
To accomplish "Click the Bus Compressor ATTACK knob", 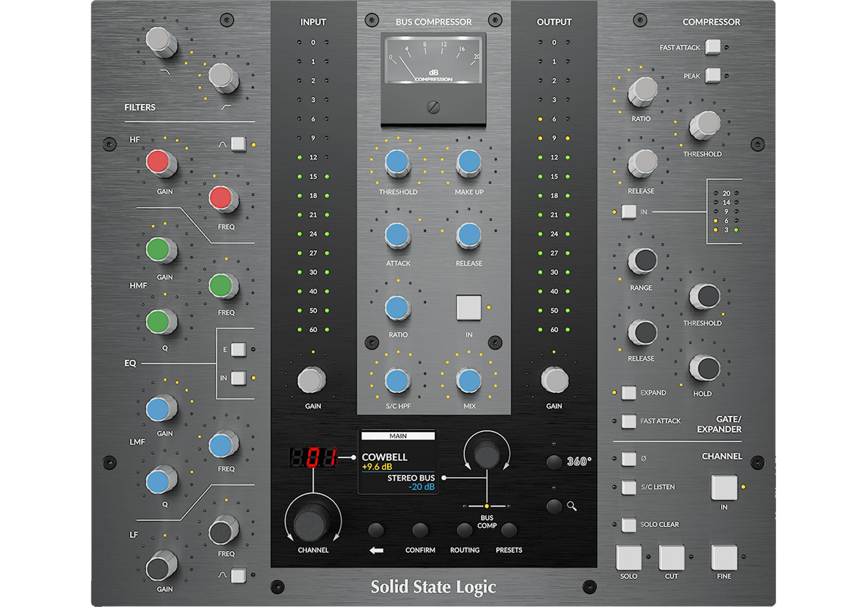I will 397,236.
